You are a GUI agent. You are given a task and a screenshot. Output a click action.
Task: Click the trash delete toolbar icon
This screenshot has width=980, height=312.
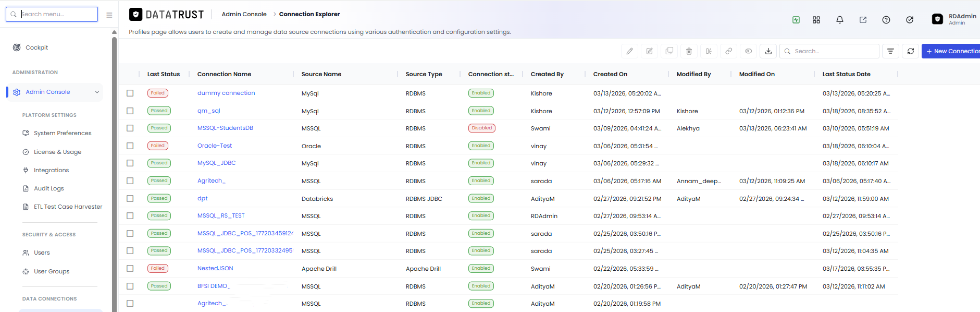pos(689,51)
